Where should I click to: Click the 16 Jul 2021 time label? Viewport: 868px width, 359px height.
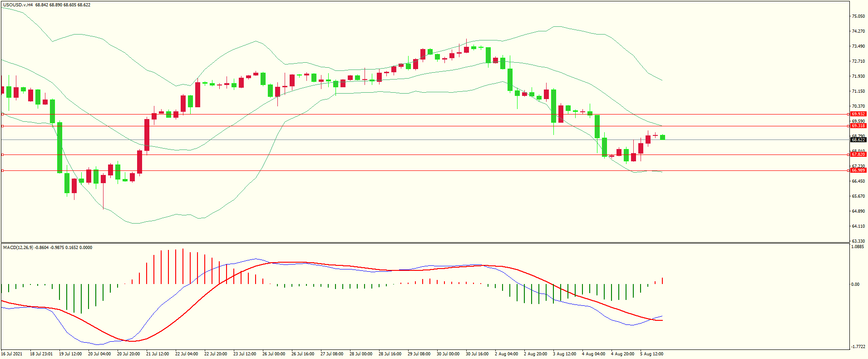pos(12,354)
